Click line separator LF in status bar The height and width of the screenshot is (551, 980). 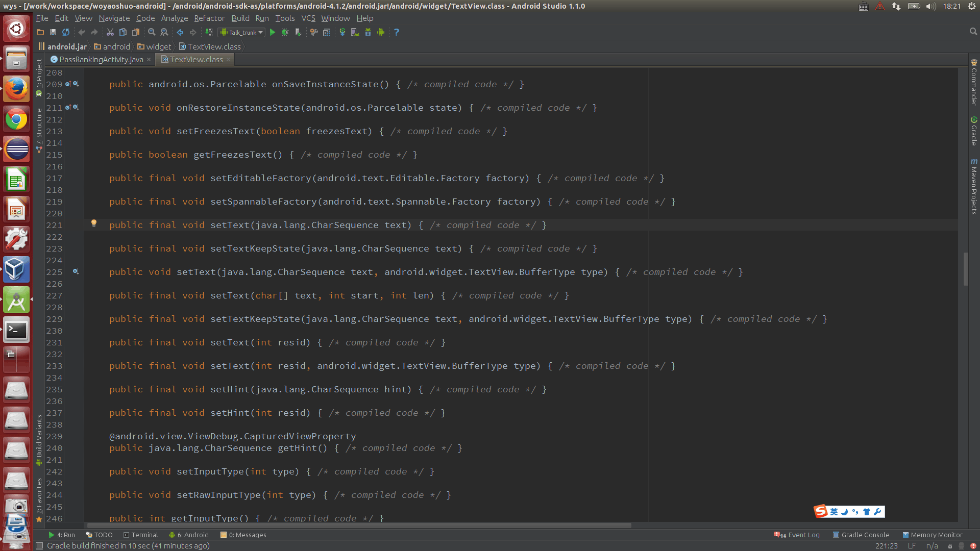(912, 545)
